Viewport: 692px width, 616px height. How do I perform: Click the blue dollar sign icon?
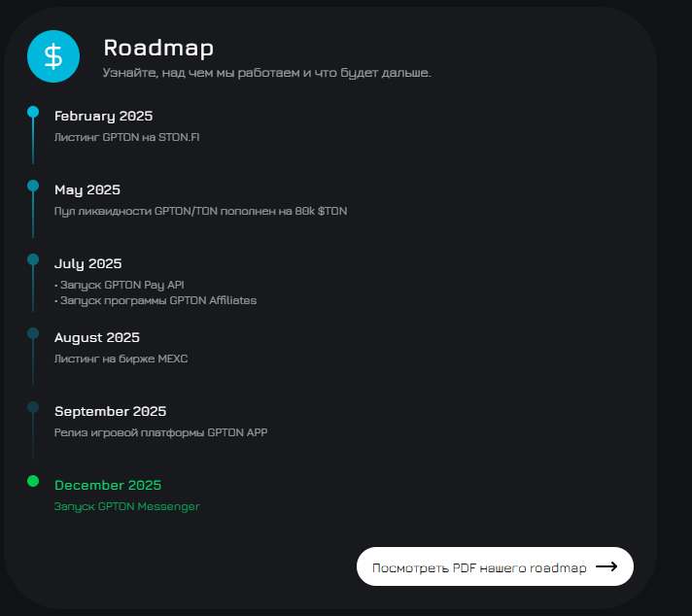(x=53, y=56)
